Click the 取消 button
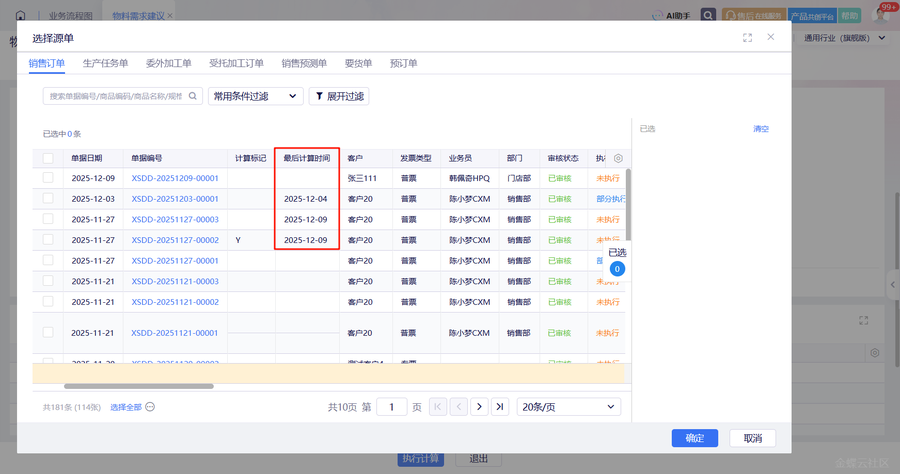Viewport: 900px width, 474px height. [x=752, y=438]
